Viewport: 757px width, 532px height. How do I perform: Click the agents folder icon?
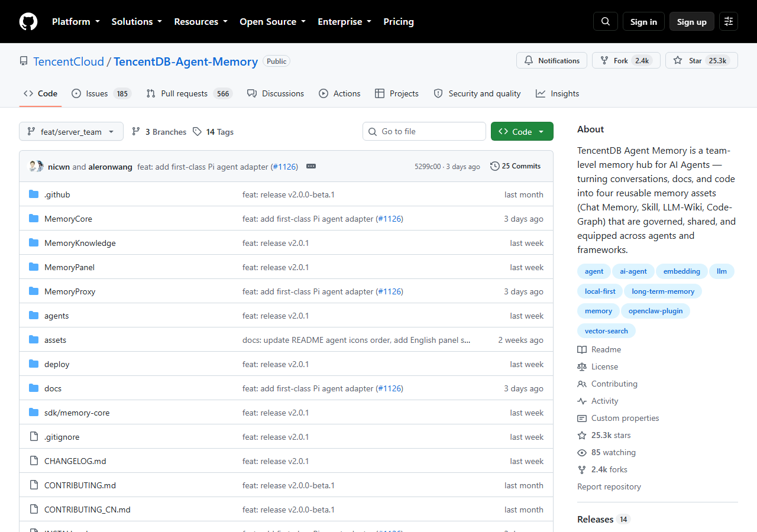pos(34,316)
